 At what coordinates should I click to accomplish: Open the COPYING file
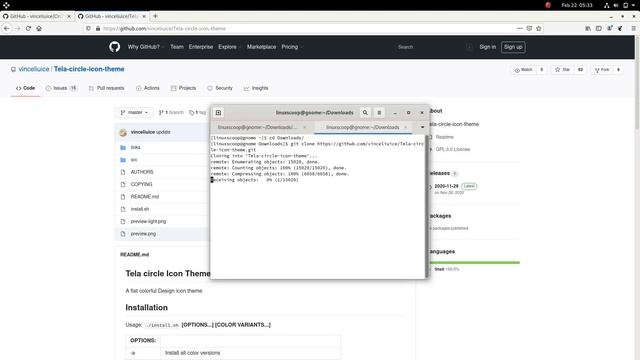pyautogui.click(x=141, y=184)
